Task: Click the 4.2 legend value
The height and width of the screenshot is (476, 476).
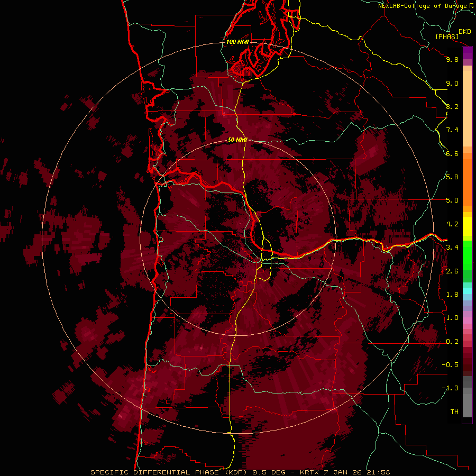Action: click(x=452, y=224)
